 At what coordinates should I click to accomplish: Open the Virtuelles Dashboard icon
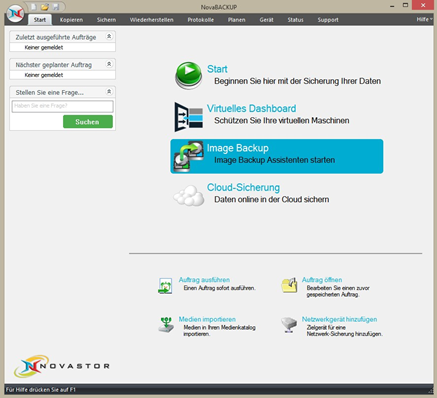pos(189,117)
